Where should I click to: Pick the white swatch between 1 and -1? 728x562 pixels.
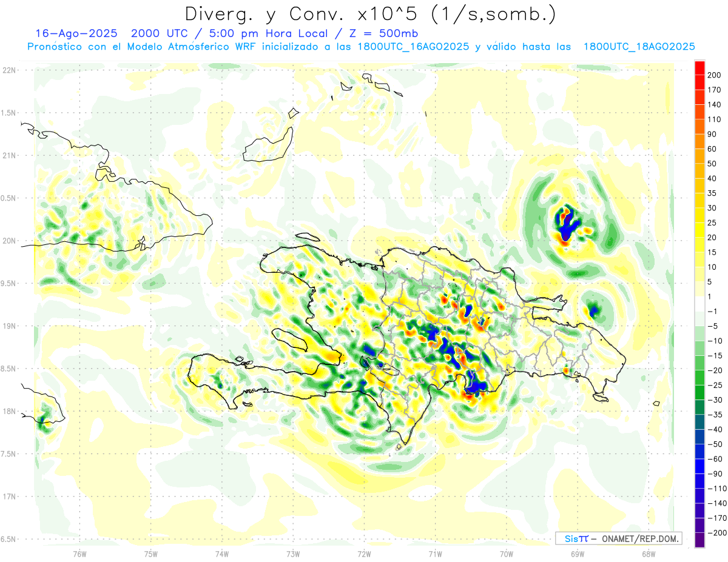tap(699, 304)
